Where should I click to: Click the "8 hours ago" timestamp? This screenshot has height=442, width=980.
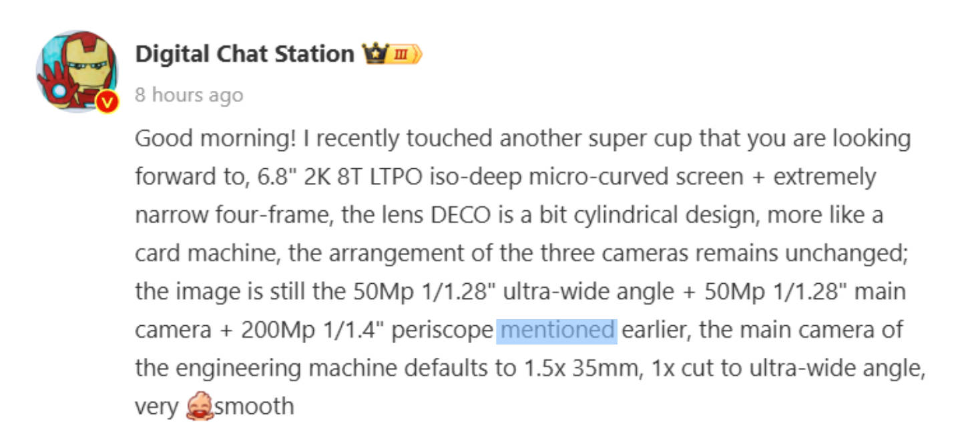(189, 95)
